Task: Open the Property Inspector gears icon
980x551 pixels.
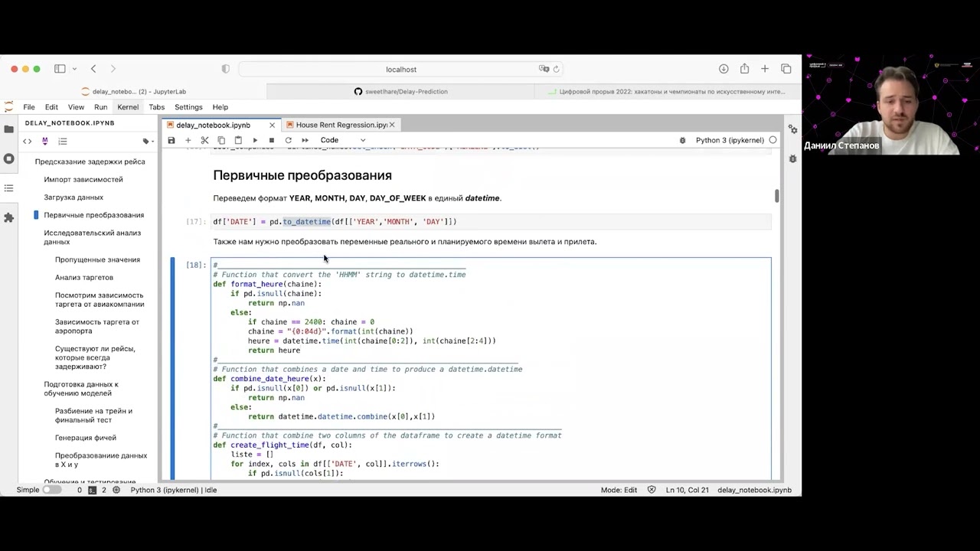Action: tap(792, 129)
